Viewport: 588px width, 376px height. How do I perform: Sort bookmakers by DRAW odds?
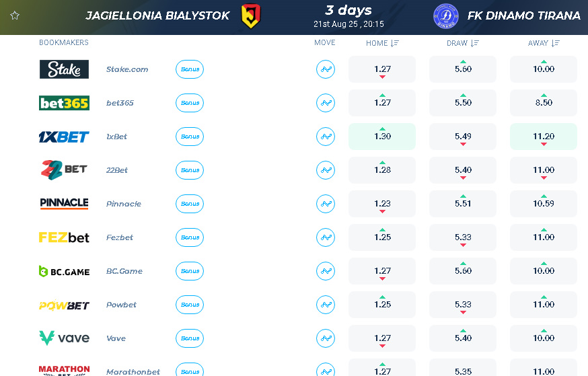pos(463,43)
